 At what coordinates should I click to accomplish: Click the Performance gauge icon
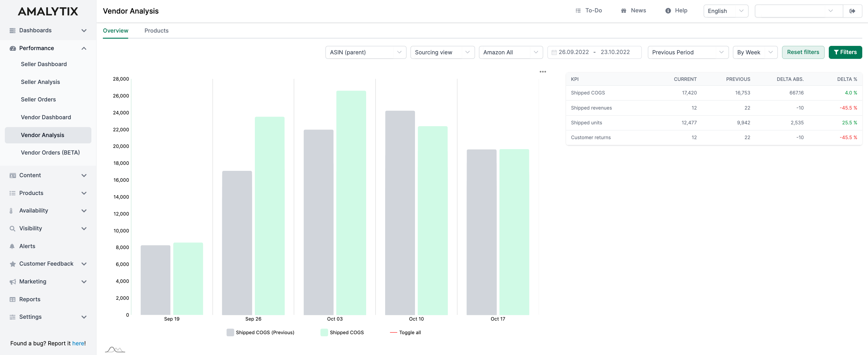pos(12,48)
